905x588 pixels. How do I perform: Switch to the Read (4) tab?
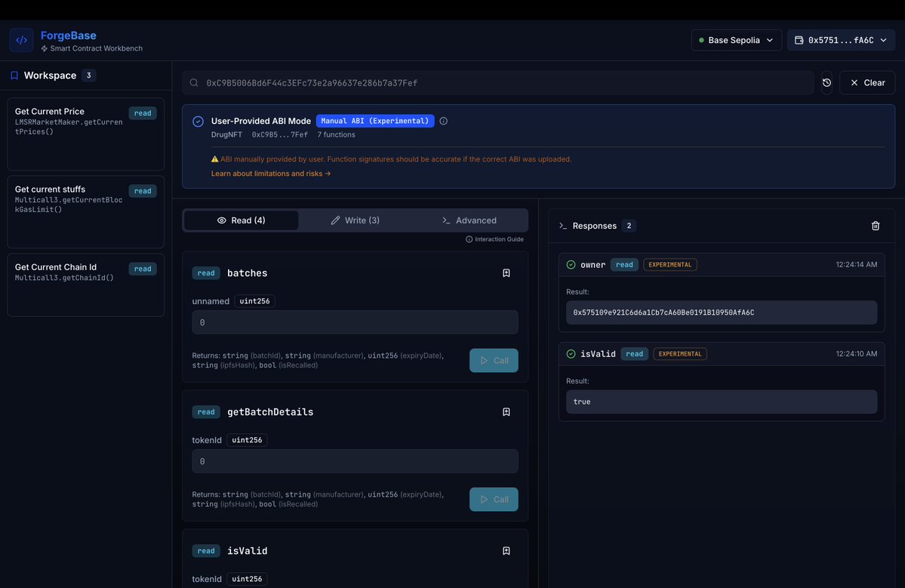pyautogui.click(x=242, y=220)
